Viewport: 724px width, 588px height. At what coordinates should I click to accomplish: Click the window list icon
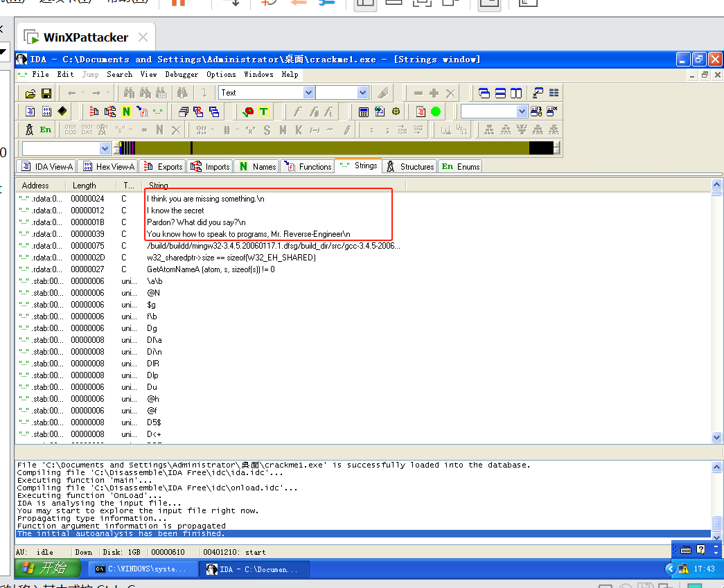554,93
